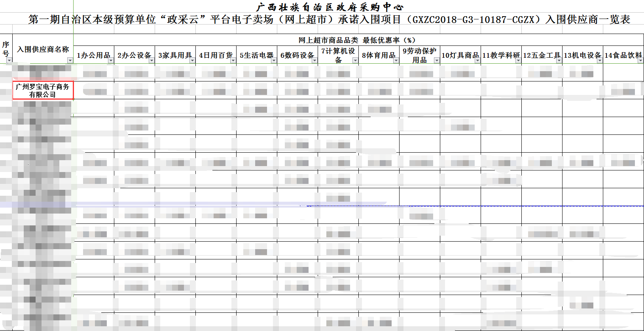Open the 14食品饮料 filter dropdown
The width and height of the screenshot is (644, 331).
[640, 61]
